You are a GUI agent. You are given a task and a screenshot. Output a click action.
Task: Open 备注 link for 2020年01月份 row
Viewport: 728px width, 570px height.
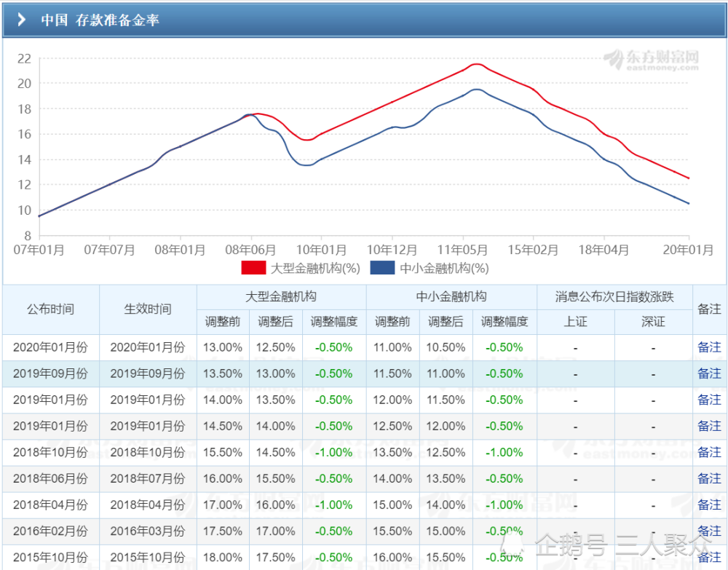pyautogui.click(x=709, y=347)
